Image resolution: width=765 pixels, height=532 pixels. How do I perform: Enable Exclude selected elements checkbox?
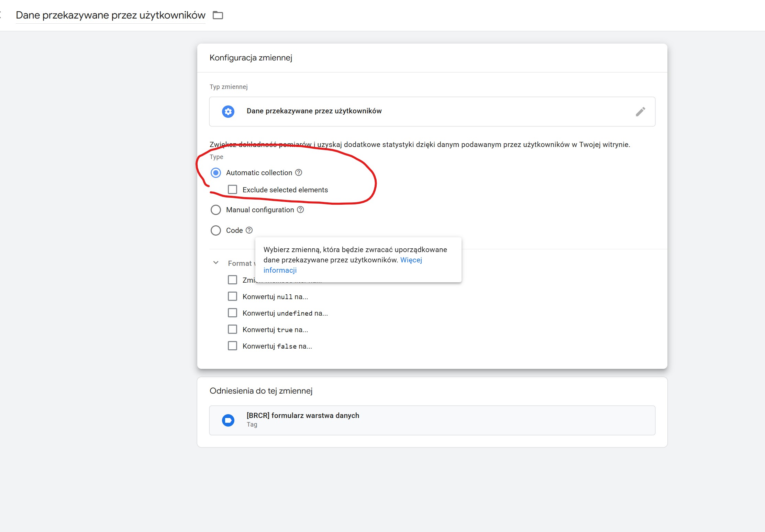coord(233,189)
